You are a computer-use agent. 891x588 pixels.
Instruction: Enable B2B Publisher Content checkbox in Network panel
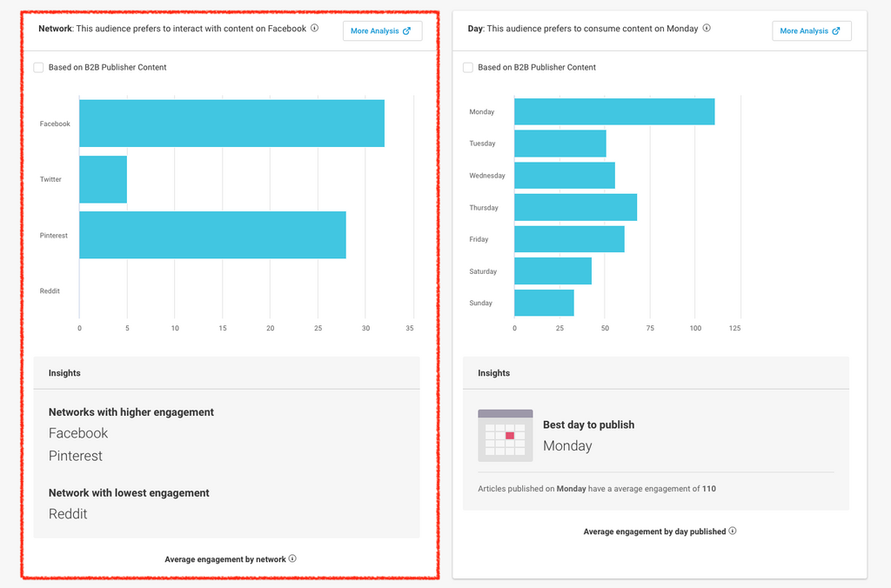38,67
